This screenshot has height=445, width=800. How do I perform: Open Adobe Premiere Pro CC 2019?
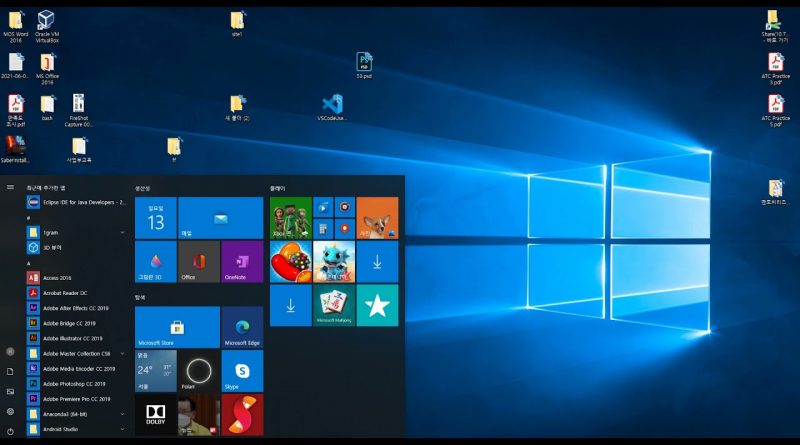click(77, 399)
